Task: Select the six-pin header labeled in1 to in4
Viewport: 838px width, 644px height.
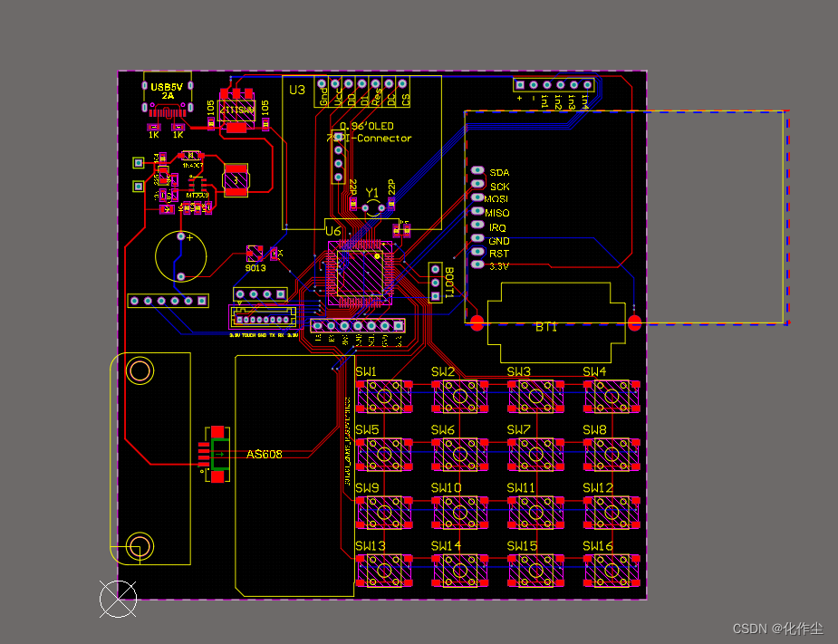Action: (x=554, y=85)
